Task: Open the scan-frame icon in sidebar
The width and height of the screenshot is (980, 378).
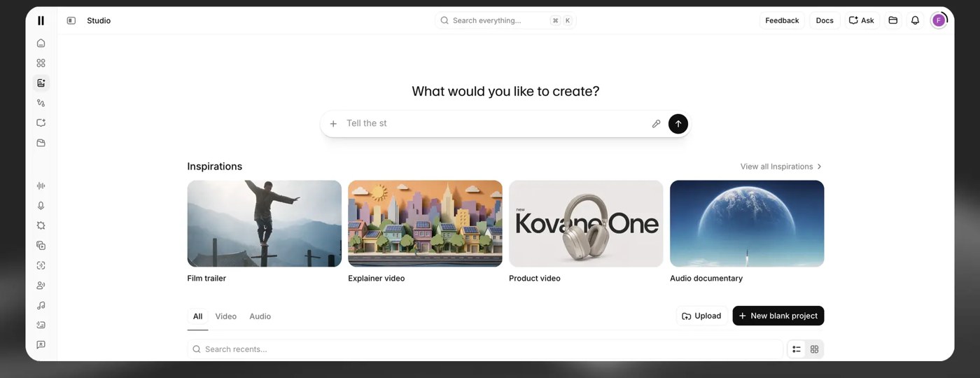Action: (41, 265)
